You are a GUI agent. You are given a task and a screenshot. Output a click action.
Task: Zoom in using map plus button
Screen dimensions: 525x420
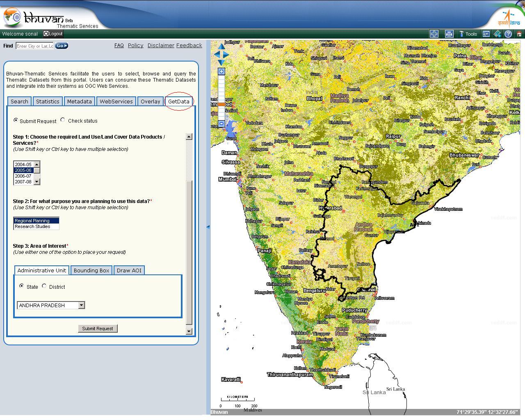click(x=221, y=71)
